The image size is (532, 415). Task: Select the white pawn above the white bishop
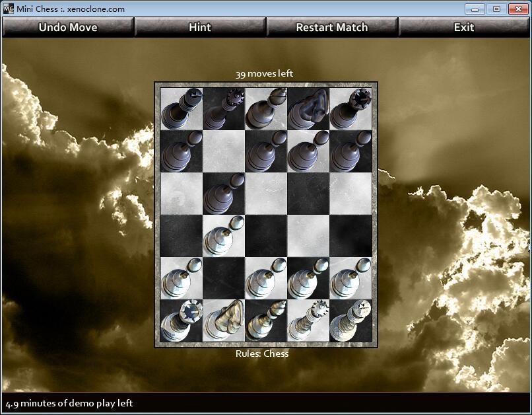click(266, 278)
